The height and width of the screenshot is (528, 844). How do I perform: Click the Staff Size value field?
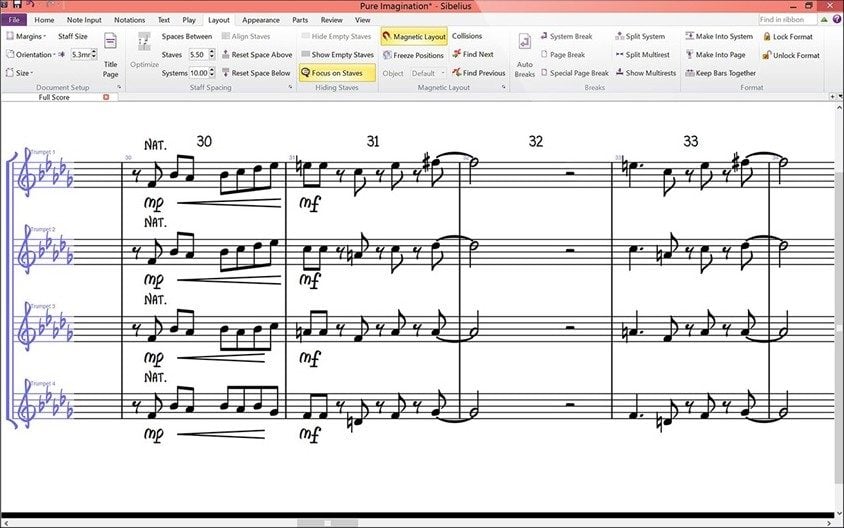[x=81, y=54]
